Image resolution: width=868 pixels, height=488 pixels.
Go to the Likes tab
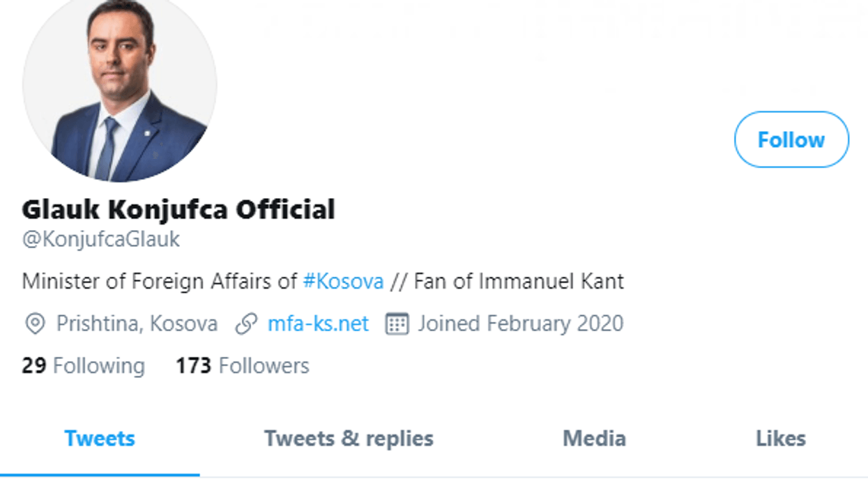[x=780, y=439]
